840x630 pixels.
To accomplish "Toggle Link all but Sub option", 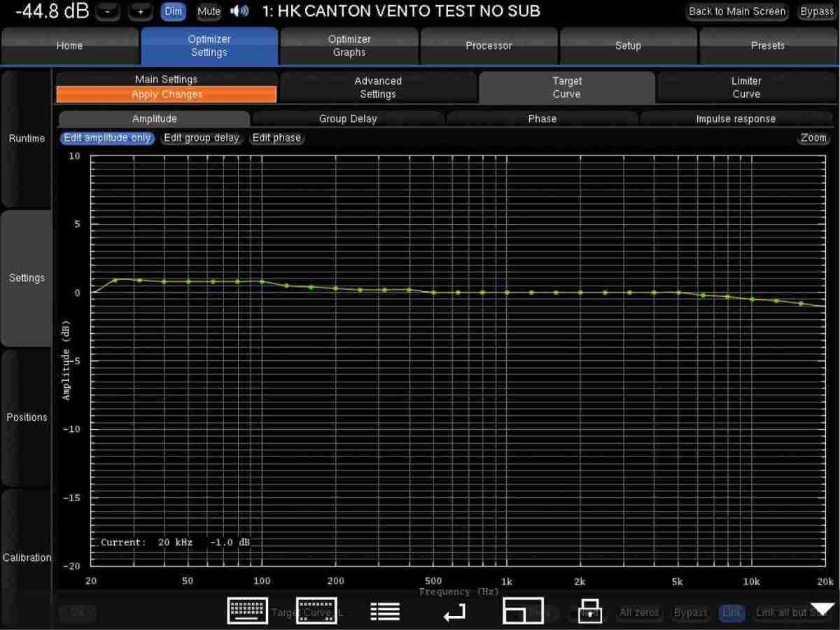I will tap(792, 612).
